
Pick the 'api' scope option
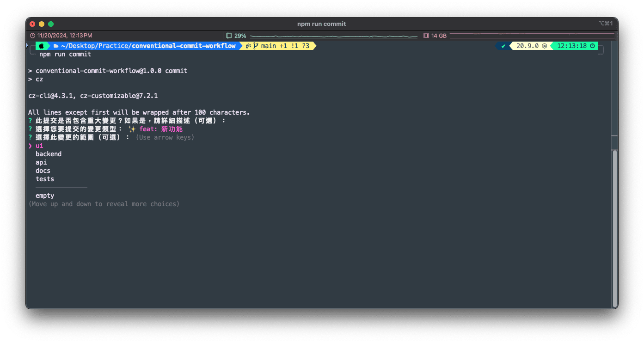41,162
